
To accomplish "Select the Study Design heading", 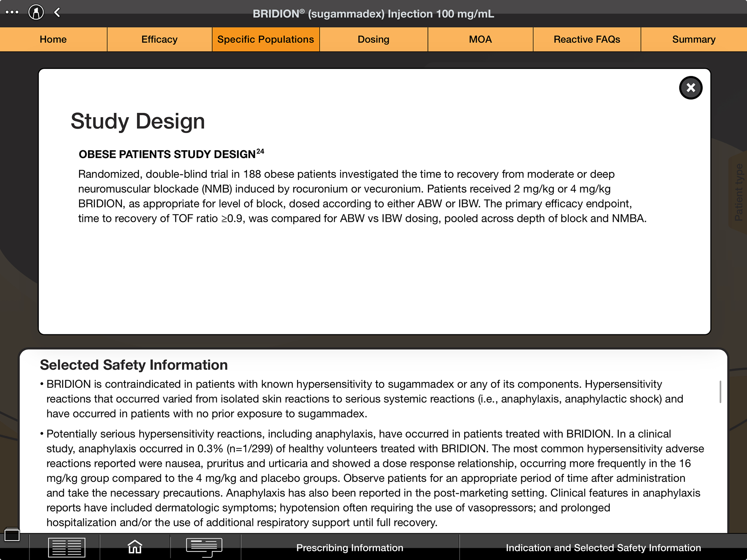I will coord(138,121).
